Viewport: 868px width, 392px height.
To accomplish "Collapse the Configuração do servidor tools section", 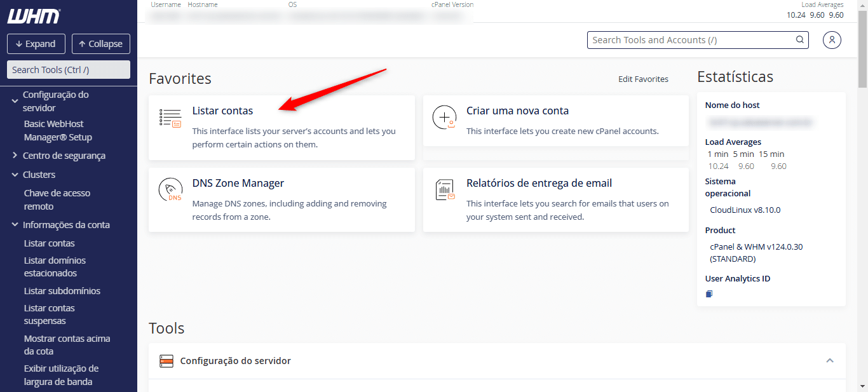I will point(829,361).
